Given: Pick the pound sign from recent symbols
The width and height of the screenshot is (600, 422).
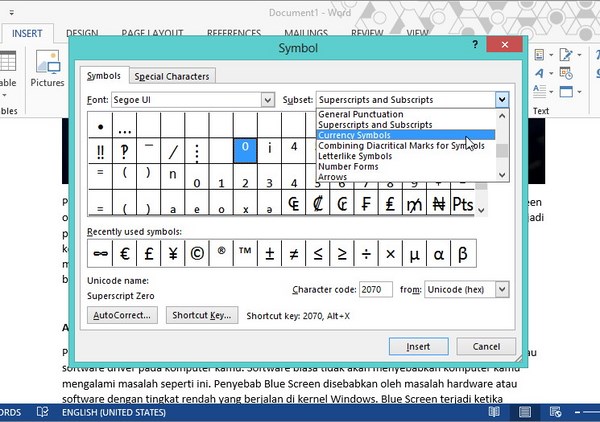Looking at the screenshot, I should pos(148,253).
